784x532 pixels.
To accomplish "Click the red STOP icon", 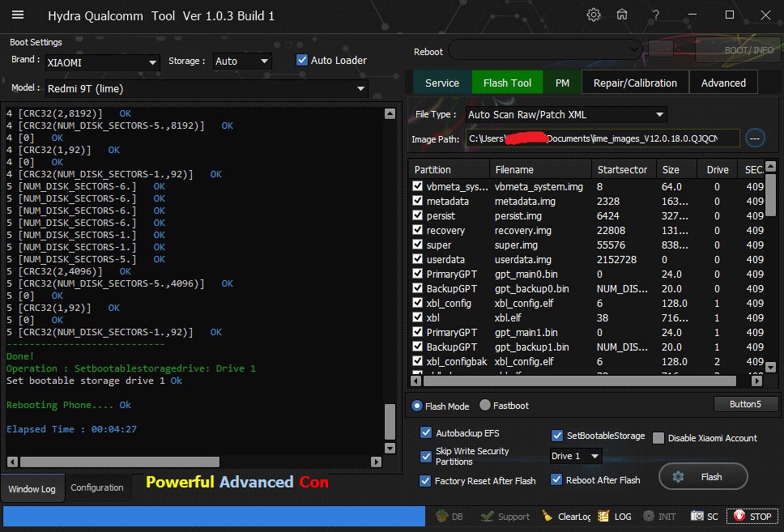I will click(x=739, y=516).
